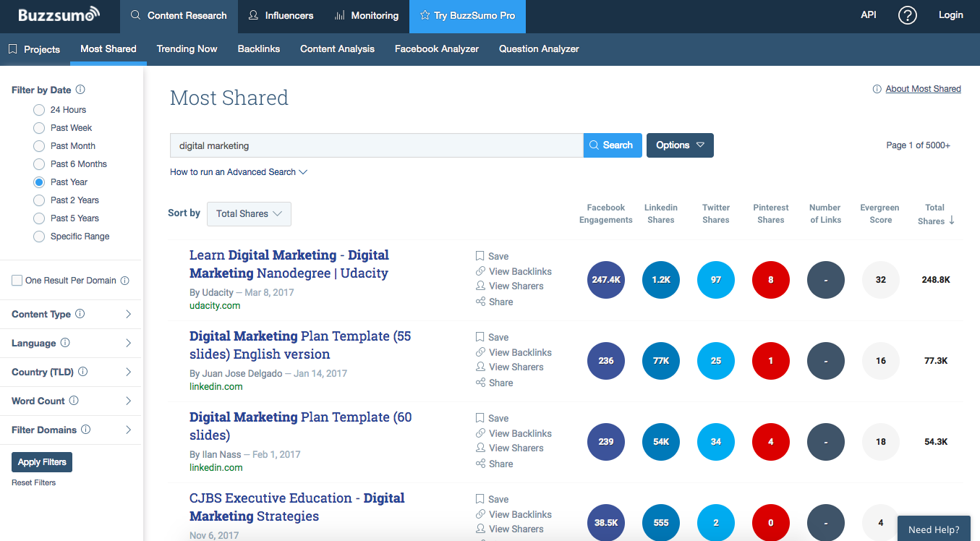Image resolution: width=980 pixels, height=541 pixels.
Task: Click the info icon next to Filter by Date
Action: (x=80, y=90)
